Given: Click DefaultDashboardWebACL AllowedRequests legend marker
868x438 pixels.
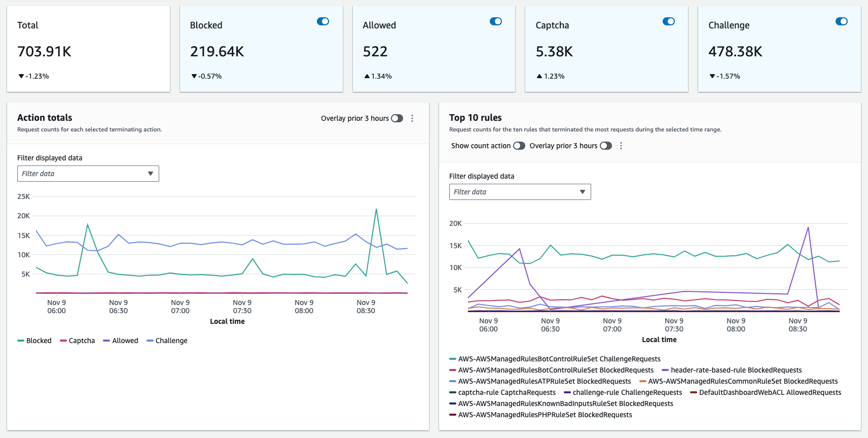Looking at the screenshot, I should (693, 392).
